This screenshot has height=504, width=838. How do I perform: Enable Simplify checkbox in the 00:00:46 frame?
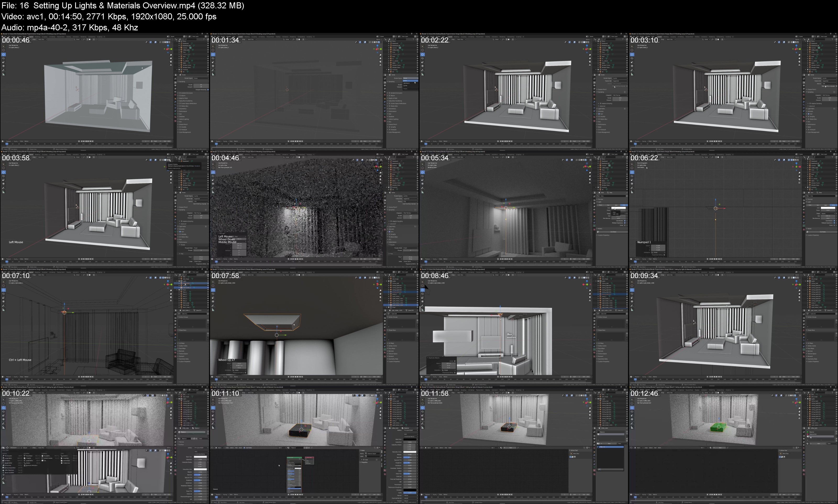tap(180, 127)
